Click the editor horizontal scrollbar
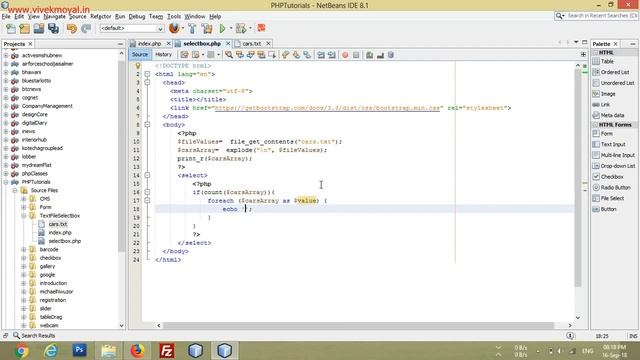The height and width of the screenshot is (360, 640). [358, 325]
